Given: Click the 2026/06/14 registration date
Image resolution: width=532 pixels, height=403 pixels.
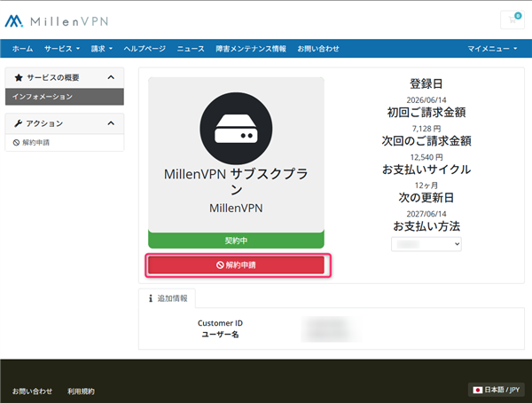Looking at the screenshot, I should coord(426,100).
